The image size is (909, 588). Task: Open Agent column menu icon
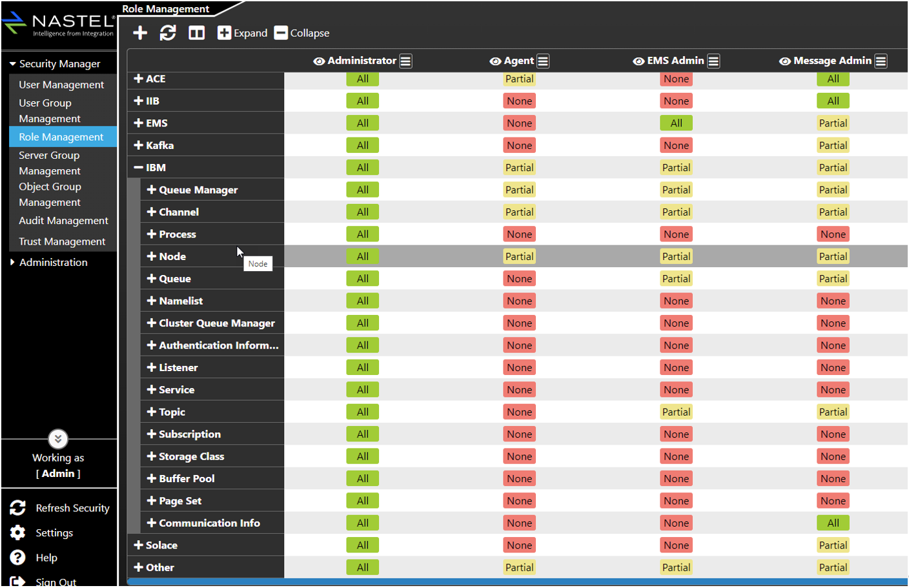543,61
